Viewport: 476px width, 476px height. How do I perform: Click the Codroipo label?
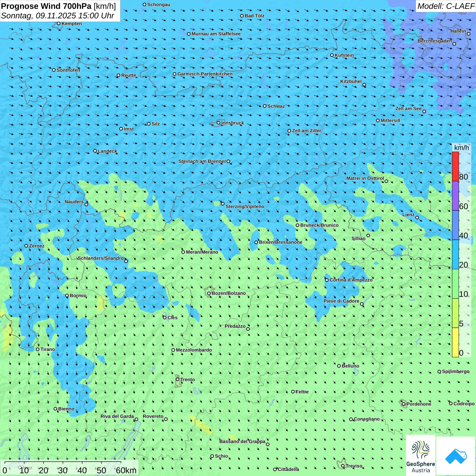pyautogui.click(x=464, y=404)
